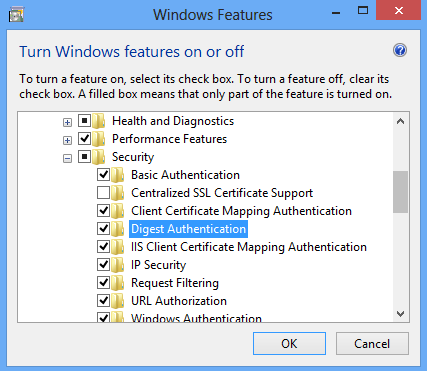The image size is (427, 371).
Task: Select the Client Certificate Mapping Authentication item
Action: click(241, 211)
